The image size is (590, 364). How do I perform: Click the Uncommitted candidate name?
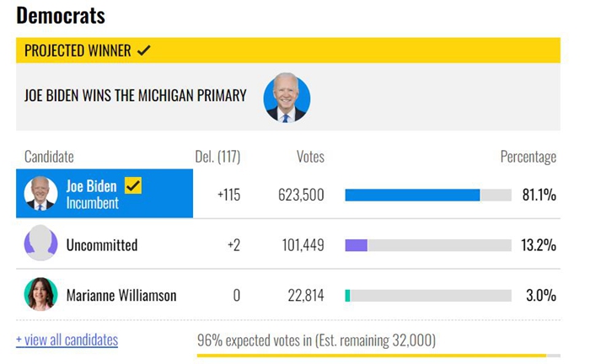(x=101, y=245)
